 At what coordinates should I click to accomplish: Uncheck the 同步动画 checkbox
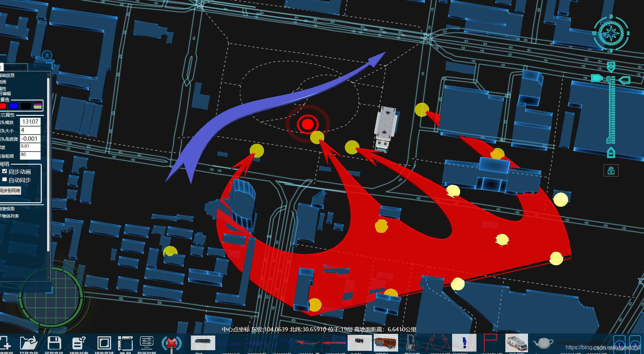(x=5, y=171)
